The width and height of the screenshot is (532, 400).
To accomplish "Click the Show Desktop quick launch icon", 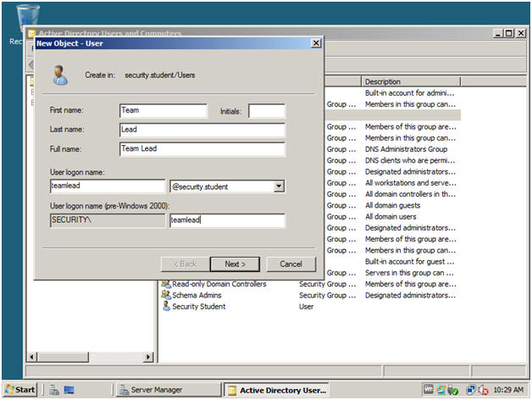I will [69, 390].
